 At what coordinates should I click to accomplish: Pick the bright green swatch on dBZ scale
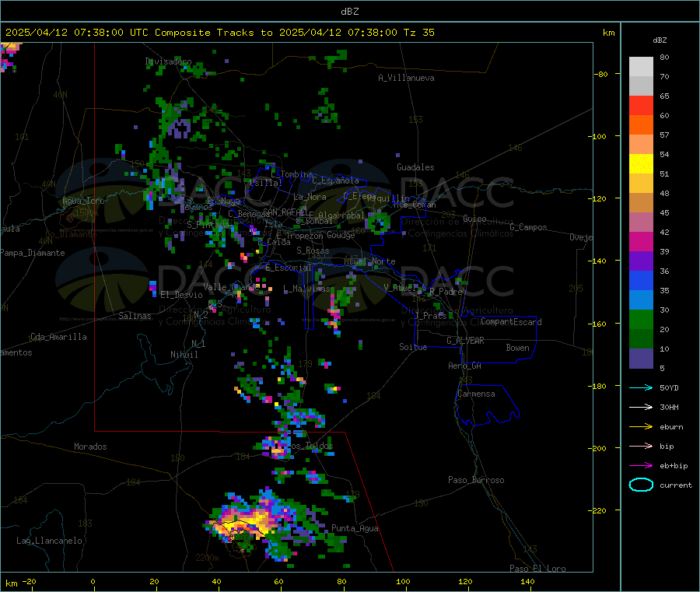(x=641, y=319)
